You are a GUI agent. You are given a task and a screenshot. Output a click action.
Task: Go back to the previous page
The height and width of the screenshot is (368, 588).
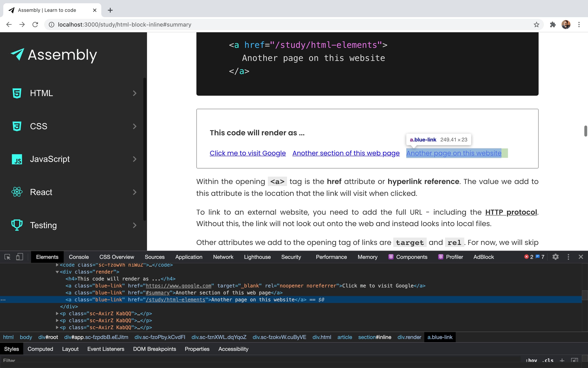[9, 25]
